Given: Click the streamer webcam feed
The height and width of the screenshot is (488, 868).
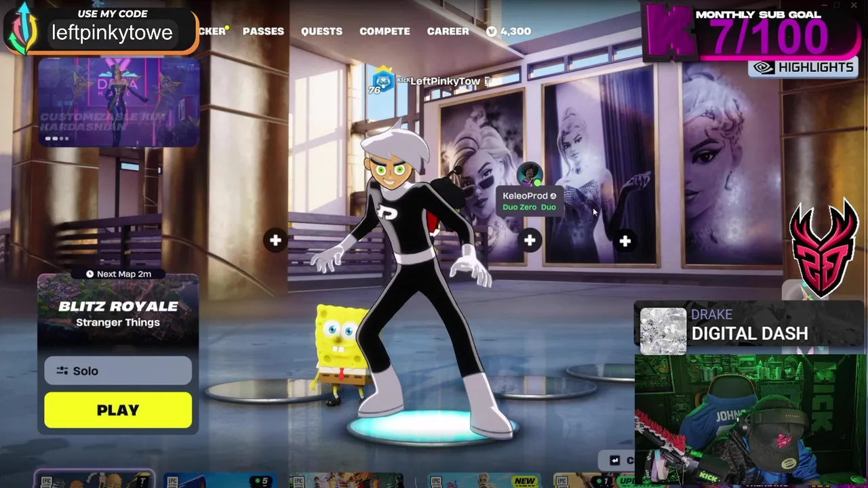Looking at the screenshot, I should click(750, 420).
